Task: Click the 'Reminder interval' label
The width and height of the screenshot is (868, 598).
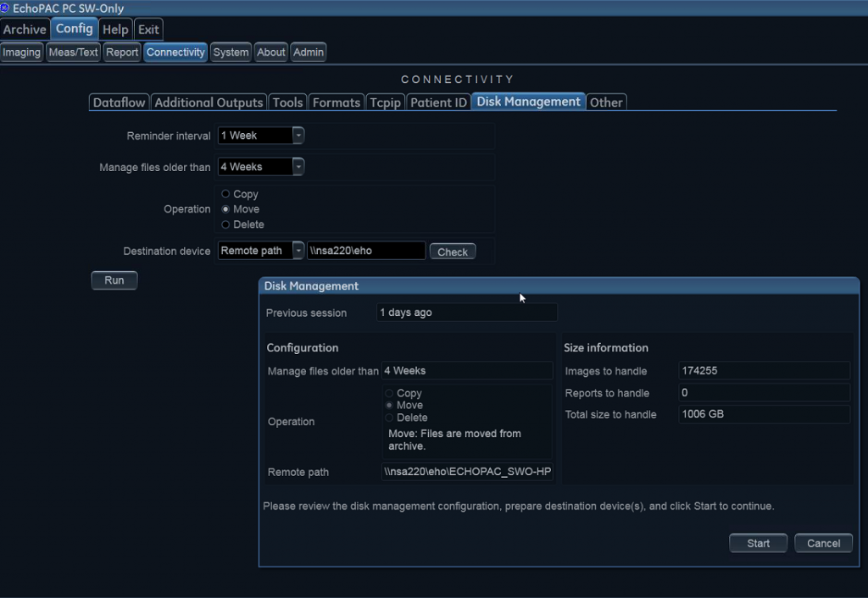Action: coord(169,136)
